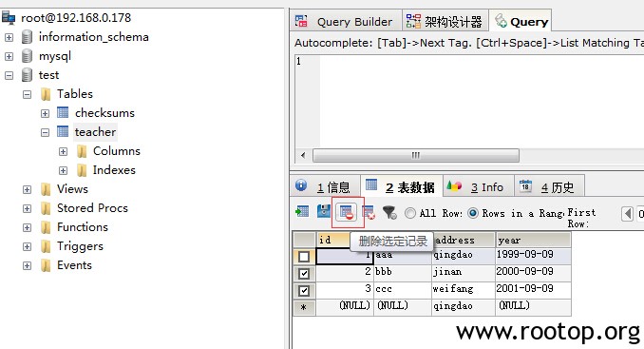Click the year column header
The height and width of the screenshot is (349, 644).
[533, 240]
